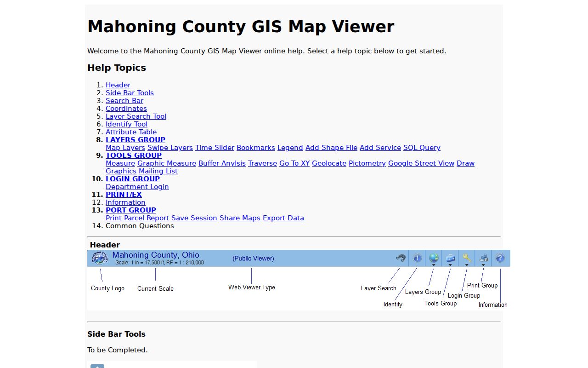Click the bold TOOLS GROUP topic link
This screenshot has height=368, width=588.
(x=134, y=155)
